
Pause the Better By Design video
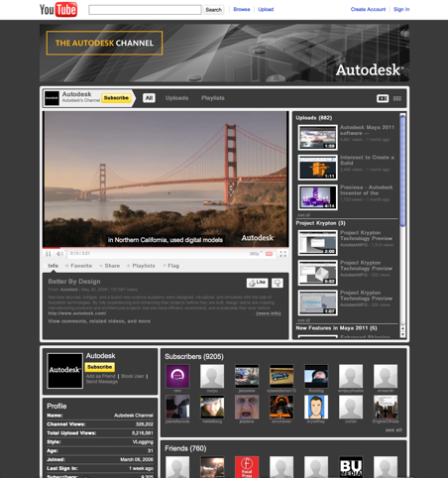49,254
